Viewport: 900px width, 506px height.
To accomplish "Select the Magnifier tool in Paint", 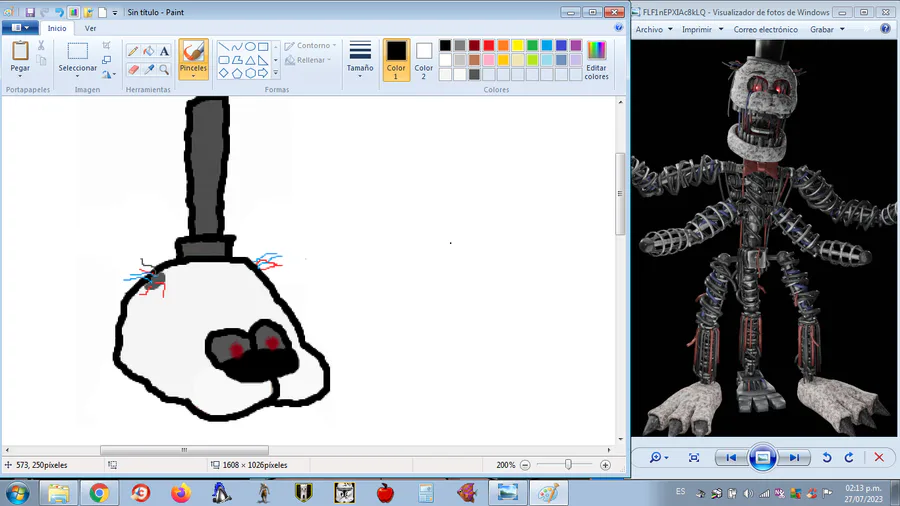I will [x=164, y=69].
